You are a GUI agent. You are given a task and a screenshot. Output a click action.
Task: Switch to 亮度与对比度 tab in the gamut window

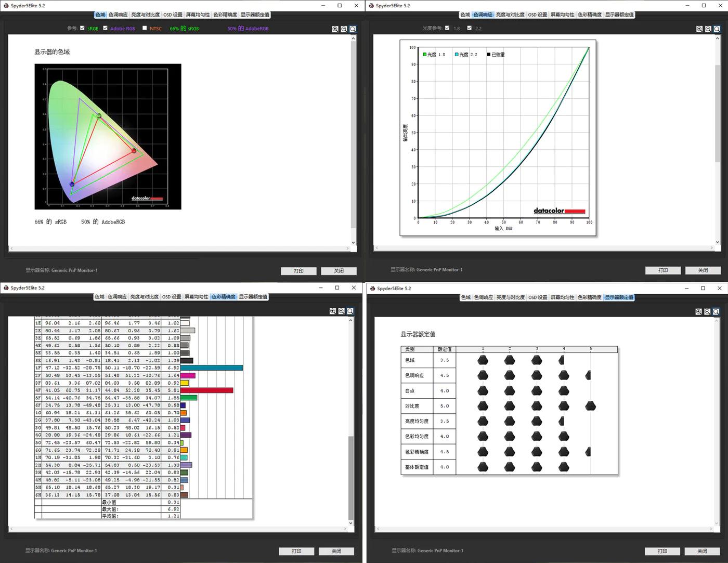(145, 15)
